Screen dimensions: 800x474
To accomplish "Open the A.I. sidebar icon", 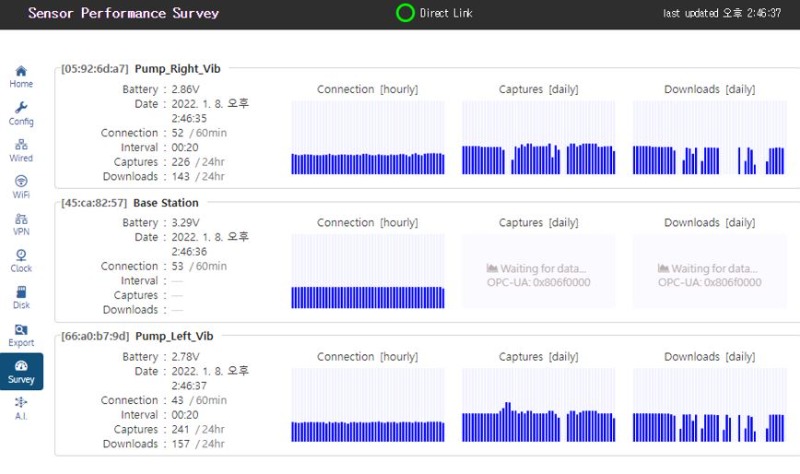I will pos(21,402).
